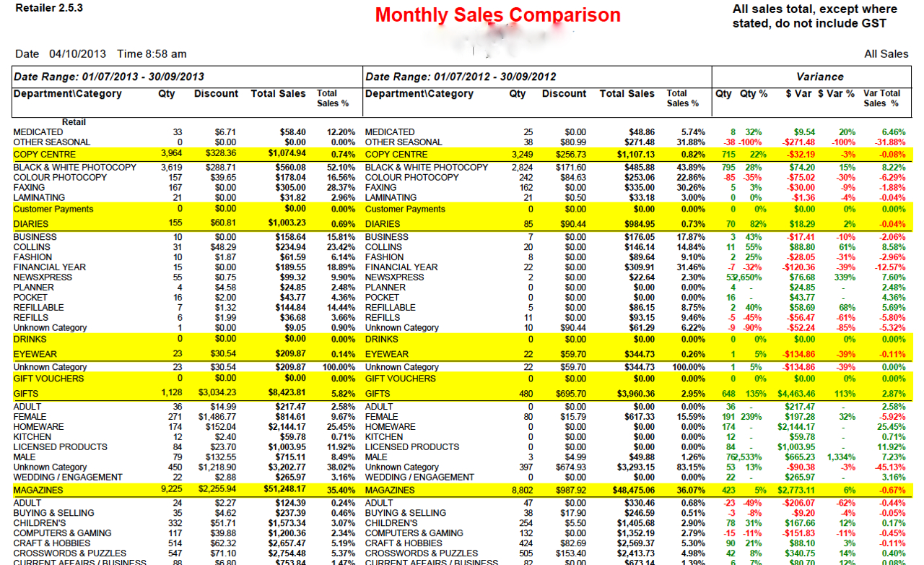
Task: Click the Retail section label
Action: pyautogui.click(x=74, y=122)
